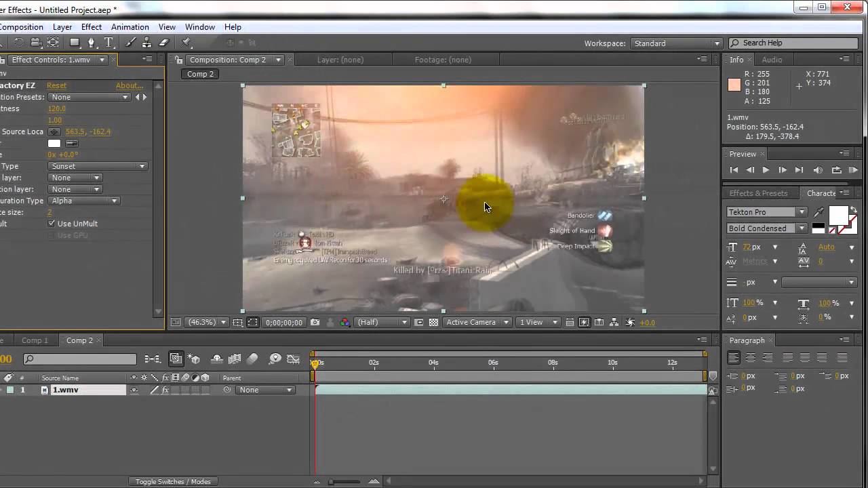This screenshot has height=488, width=868.
Task: Start RAM Preview
Action: (x=854, y=170)
